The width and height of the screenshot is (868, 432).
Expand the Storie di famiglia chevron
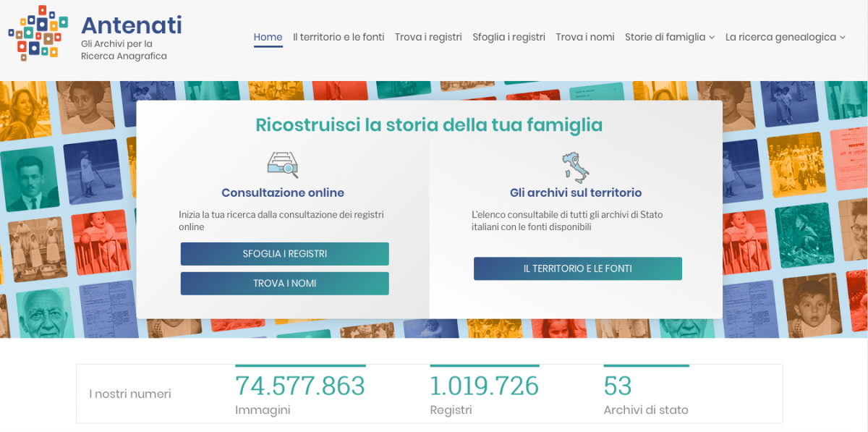click(x=712, y=38)
